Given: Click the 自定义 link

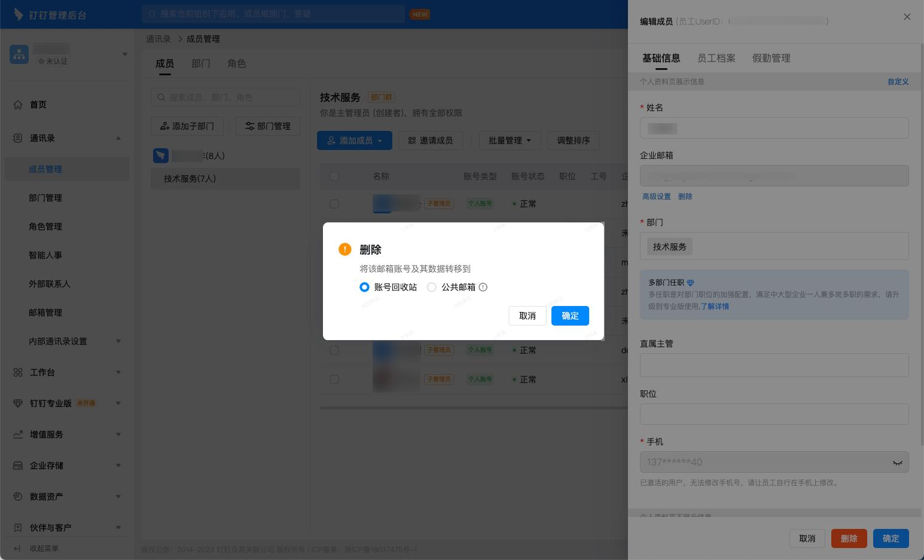Looking at the screenshot, I should (898, 81).
